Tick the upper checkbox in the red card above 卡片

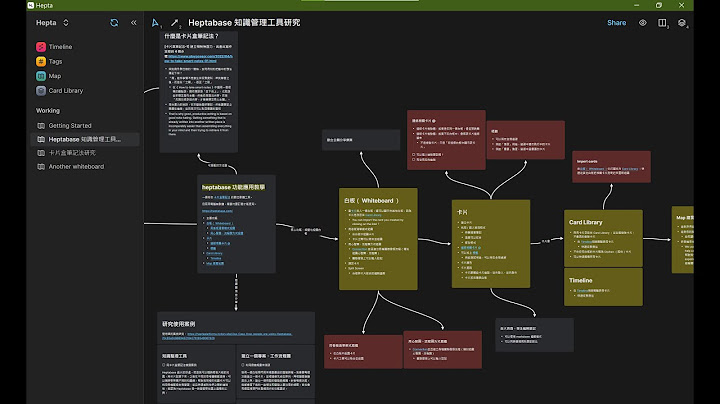pos(413,155)
